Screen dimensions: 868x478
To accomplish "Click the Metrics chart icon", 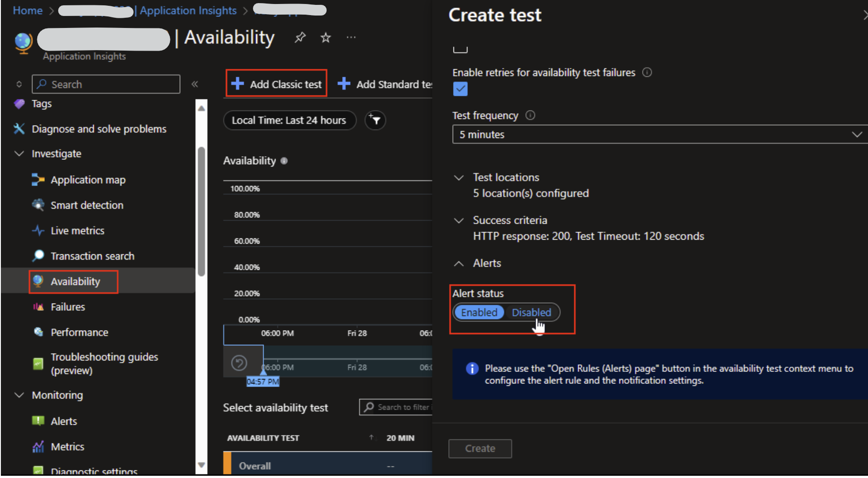I will coord(38,446).
